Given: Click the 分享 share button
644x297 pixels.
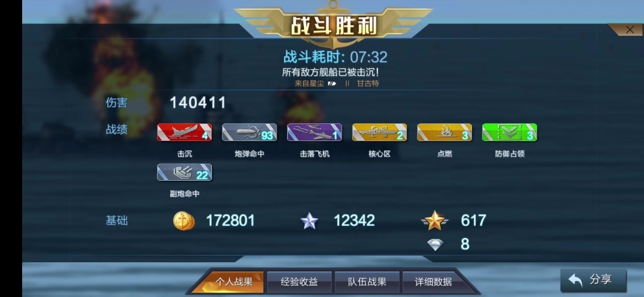Looking at the screenshot, I should pyautogui.click(x=594, y=280).
